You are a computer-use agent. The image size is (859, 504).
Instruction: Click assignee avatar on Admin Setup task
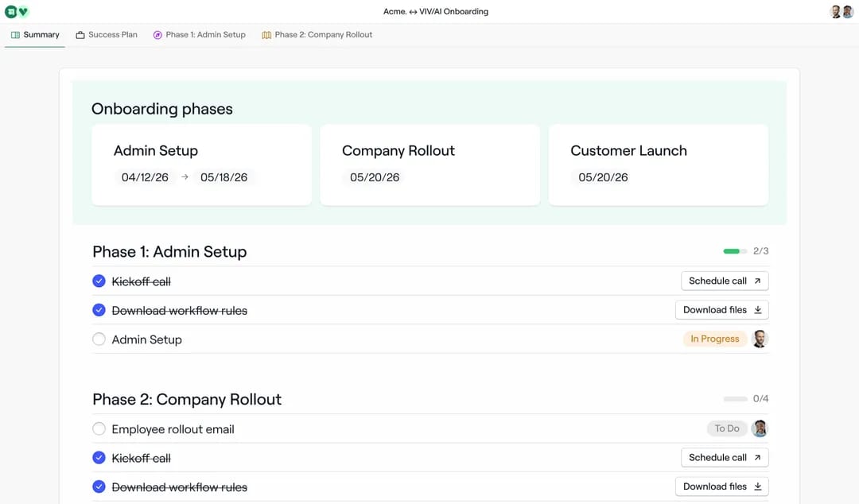pyautogui.click(x=760, y=339)
